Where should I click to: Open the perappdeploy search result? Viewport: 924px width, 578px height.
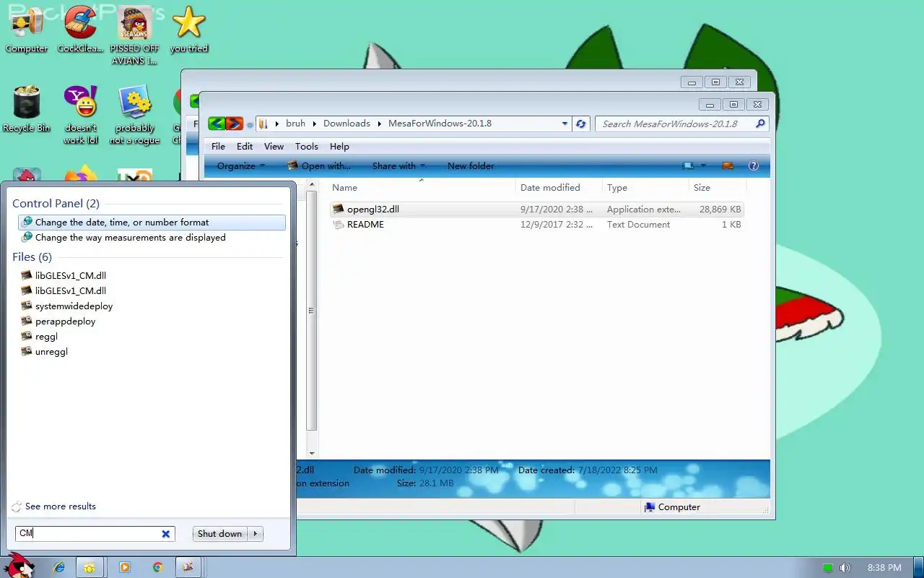coord(65,321)
